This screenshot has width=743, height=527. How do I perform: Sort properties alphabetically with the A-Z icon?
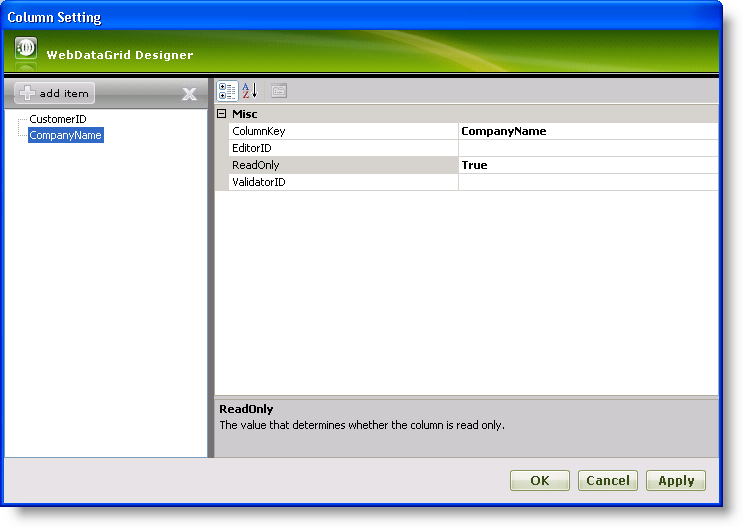pos(249,91)
